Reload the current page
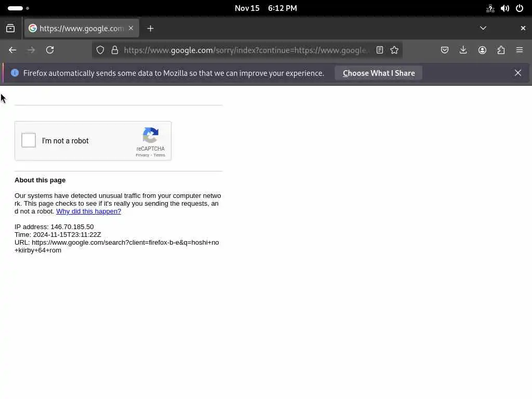 point(50,50)
